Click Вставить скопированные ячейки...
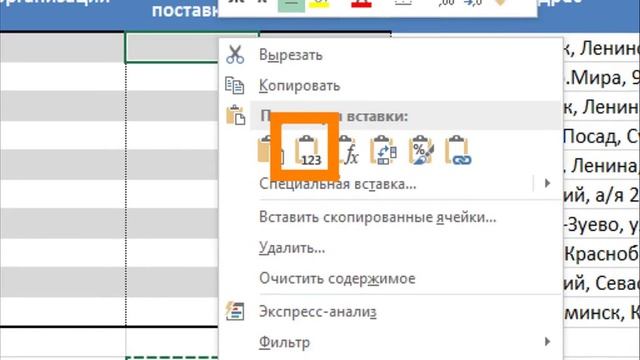 (x=378, y=217)
